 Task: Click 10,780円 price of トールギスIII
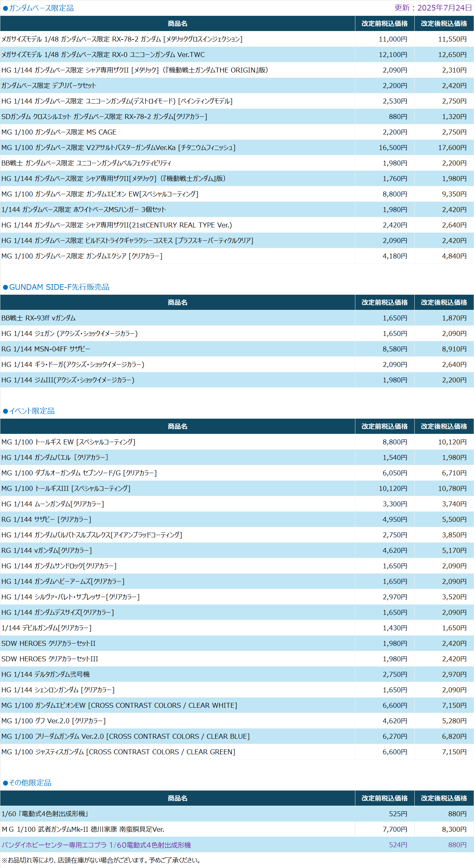click(x=452, y=489)
